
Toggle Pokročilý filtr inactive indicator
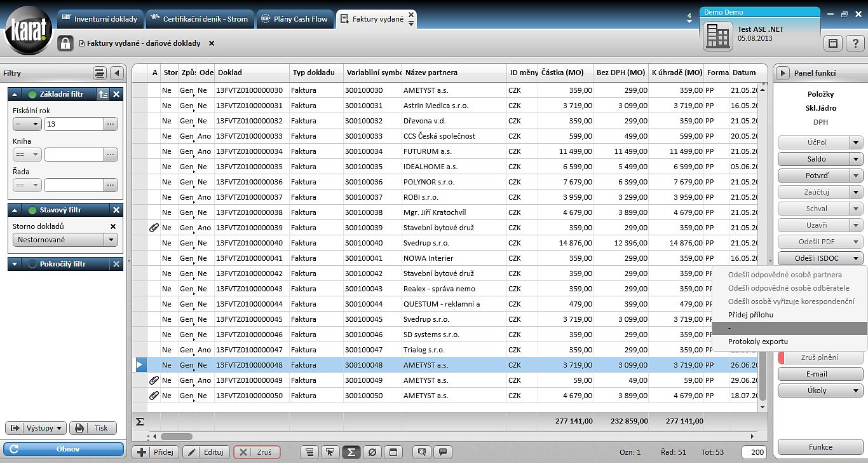[x=32, y=264]
